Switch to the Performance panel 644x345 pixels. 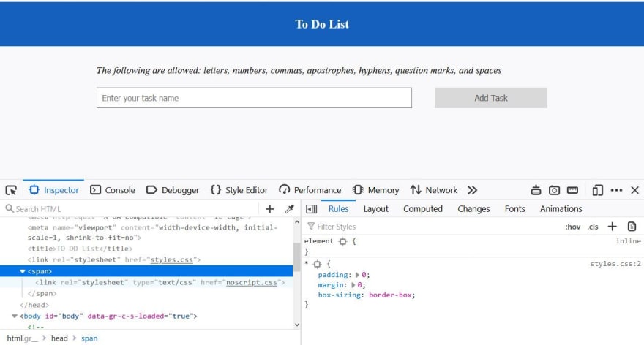point(310,190)
